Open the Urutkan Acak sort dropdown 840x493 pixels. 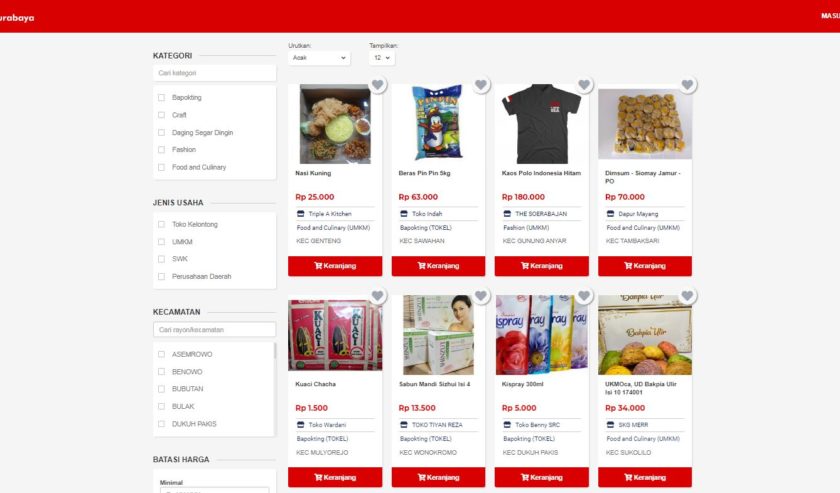(x=319, y=58)
